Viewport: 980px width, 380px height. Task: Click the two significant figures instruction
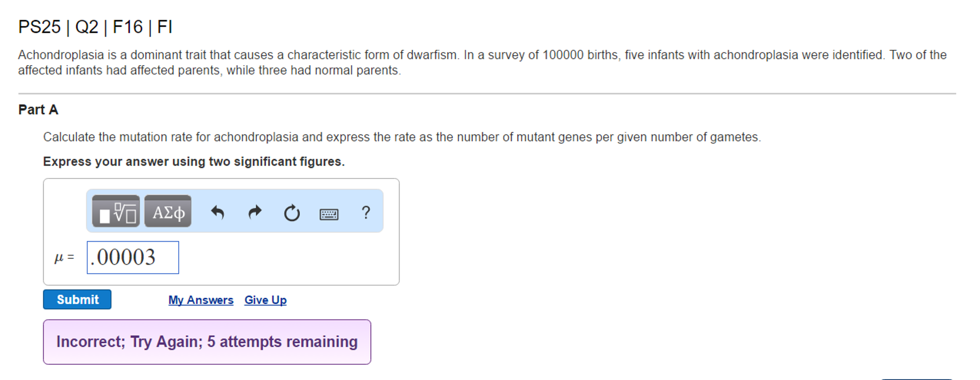(194, 162)
